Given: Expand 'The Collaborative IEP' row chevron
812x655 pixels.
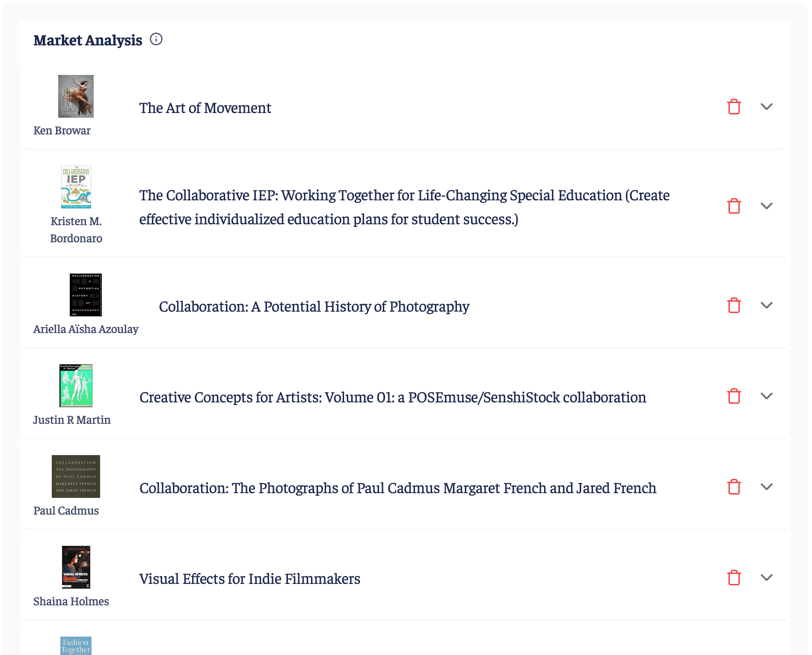Looking at the screenshot, I should (x=767, y=206).
